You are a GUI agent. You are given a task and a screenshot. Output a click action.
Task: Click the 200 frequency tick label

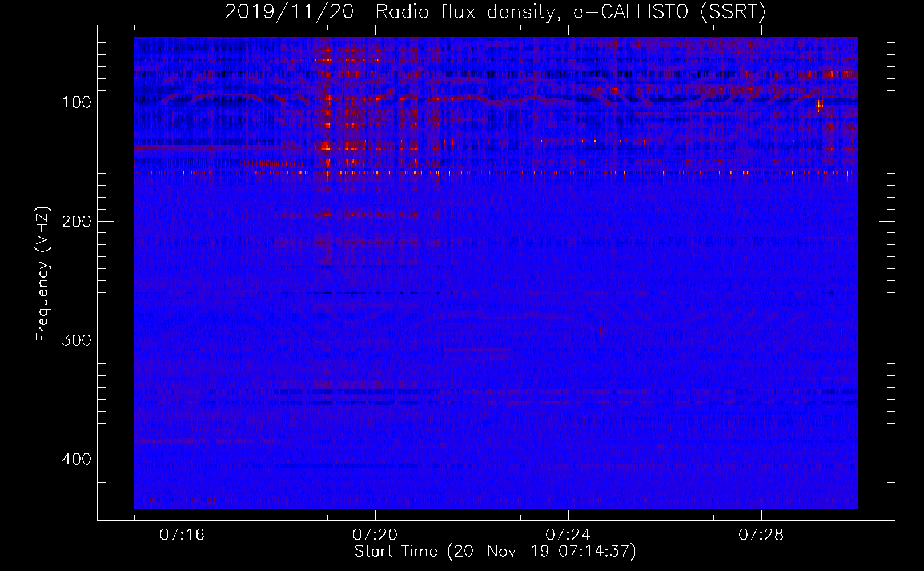tap(77, 221)
